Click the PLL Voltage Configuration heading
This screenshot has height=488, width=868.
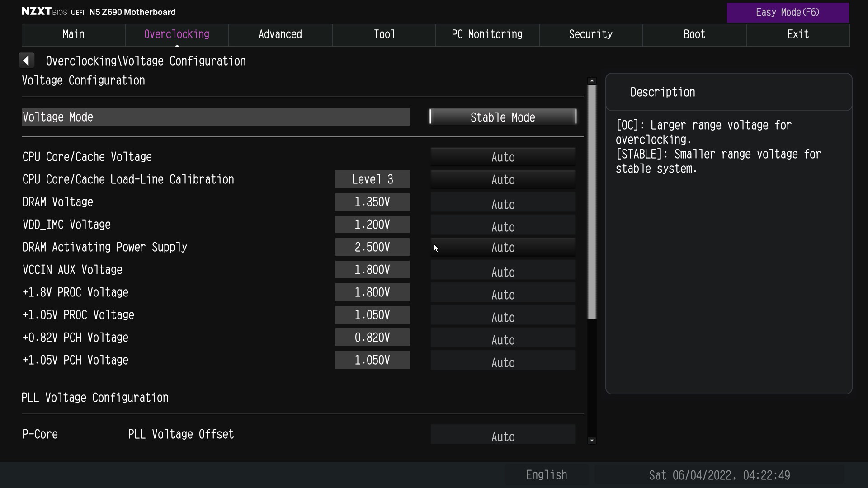(x=95, y=398)
